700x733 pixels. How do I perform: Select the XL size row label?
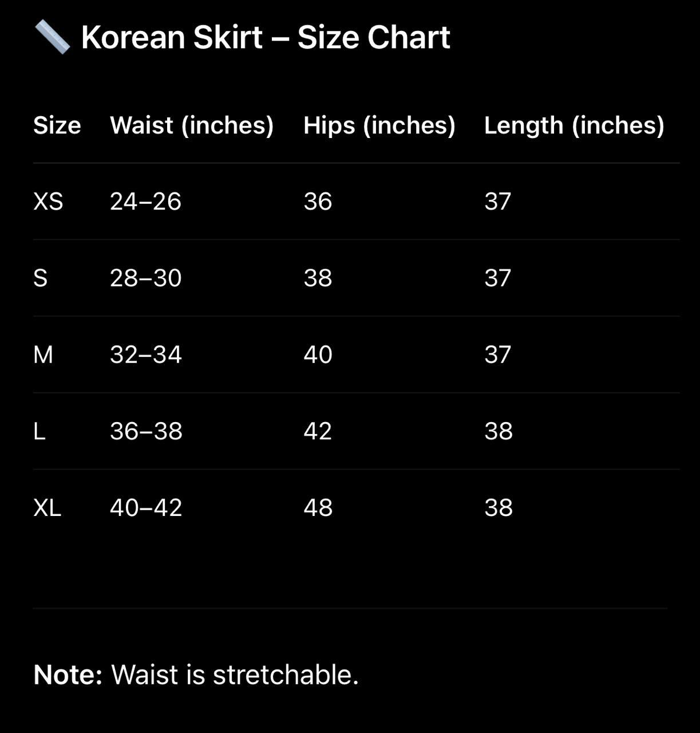tap(48, 508)
